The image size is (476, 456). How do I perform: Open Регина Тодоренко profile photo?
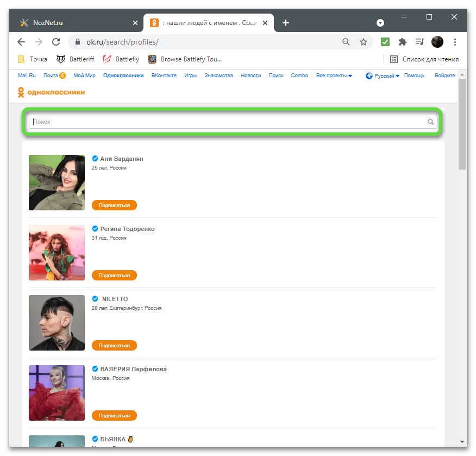[57, 253]
